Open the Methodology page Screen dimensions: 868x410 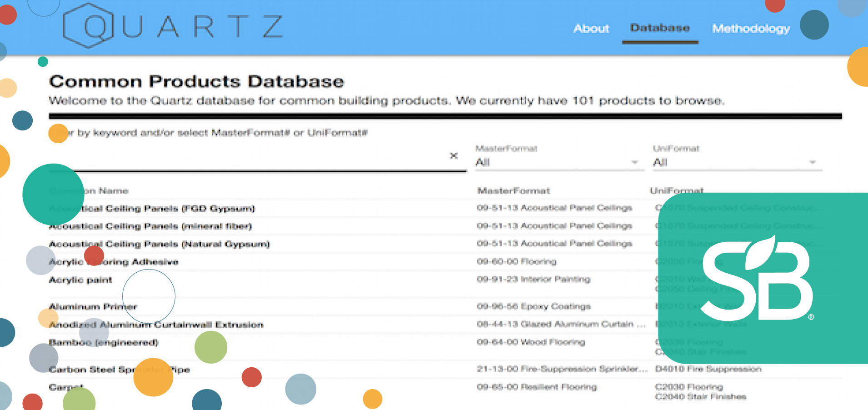point(750,28)
